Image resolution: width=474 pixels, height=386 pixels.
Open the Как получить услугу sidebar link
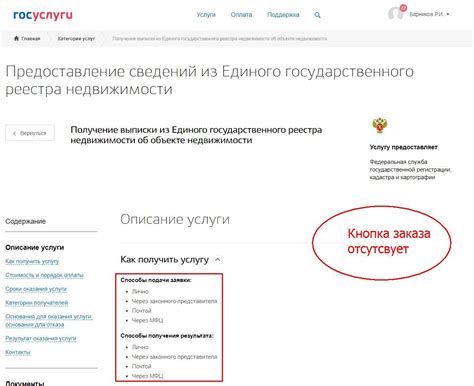32,261
